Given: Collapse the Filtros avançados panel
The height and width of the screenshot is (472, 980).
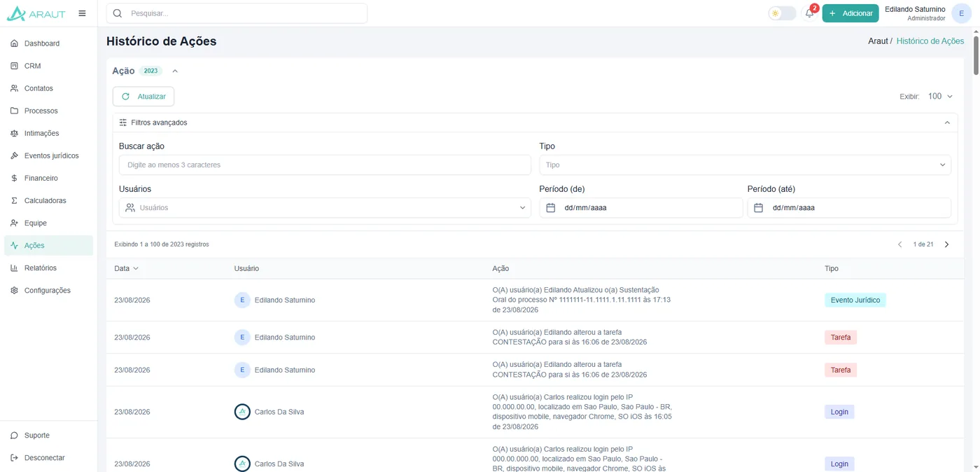Looking at the screenshot, I should [x=947, y=123].
